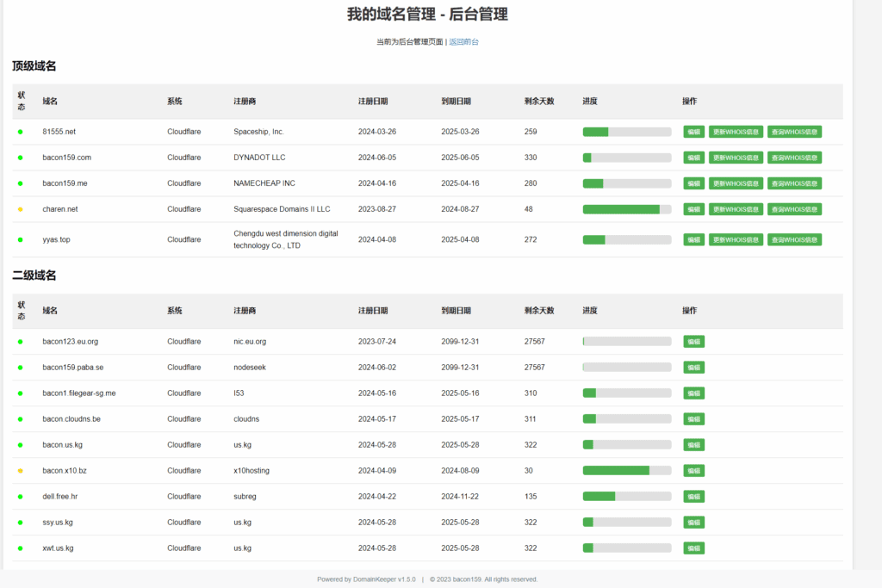Edit the bacon159.com domain row
Screen dimensions: 882x588
[x=693, y=158]
